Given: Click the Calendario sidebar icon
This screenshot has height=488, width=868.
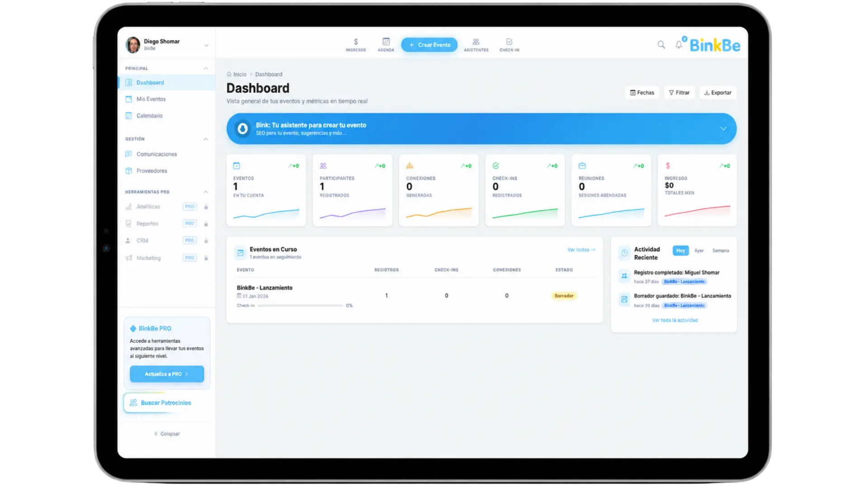Looking at the screenshot, I should (129, 116).
